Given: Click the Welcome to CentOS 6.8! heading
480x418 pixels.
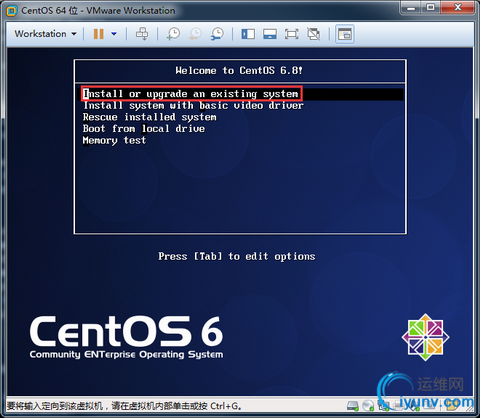Looking at the screenshot, I should pyautogui.click(x=239, y=71).
